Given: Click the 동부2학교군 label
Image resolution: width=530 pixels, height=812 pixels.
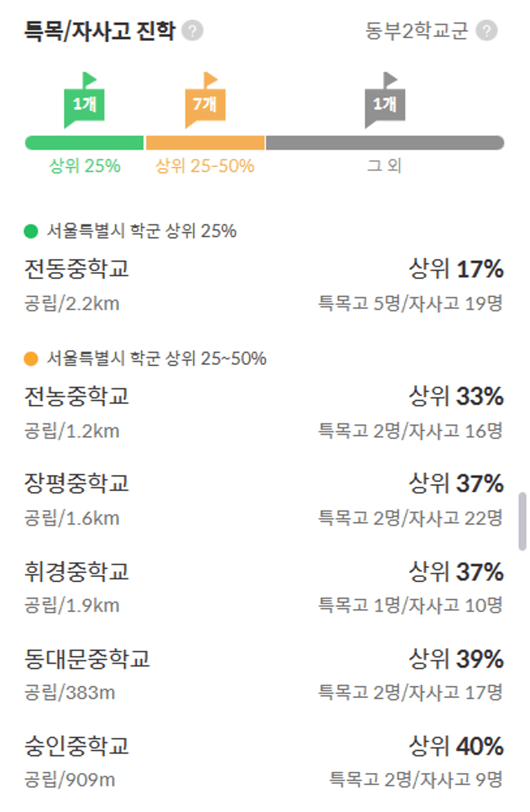Looking at the screenshot, I should (x=417, y=31).
